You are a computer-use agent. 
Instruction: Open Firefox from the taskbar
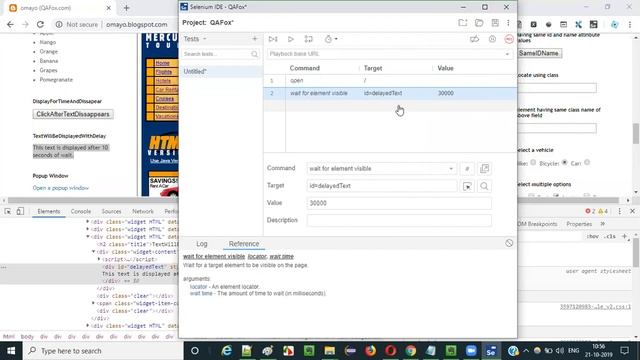pos(370,351)
